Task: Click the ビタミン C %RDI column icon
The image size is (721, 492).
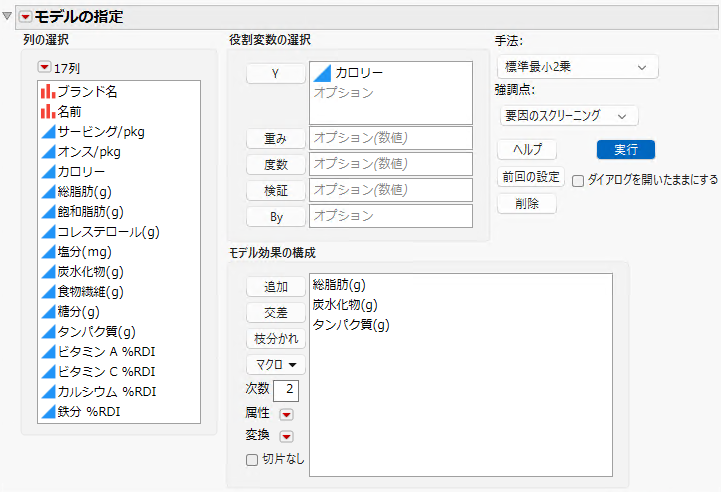Action: pyautogui.click(x=48, y=372)
